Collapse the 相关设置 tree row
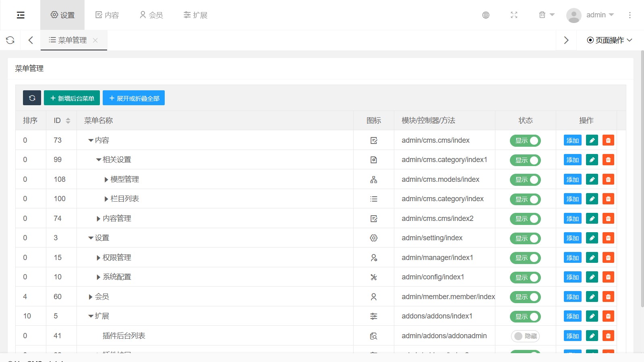This screenshot has width=644, height=362. point(99,160)
